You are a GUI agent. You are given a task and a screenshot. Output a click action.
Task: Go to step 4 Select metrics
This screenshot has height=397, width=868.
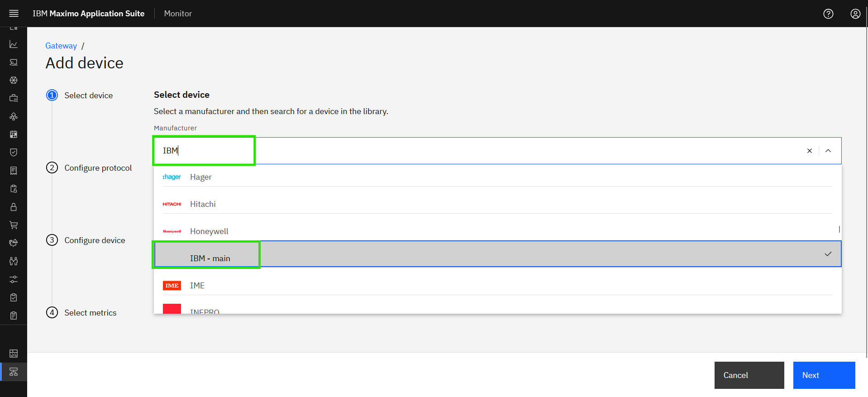81,313
